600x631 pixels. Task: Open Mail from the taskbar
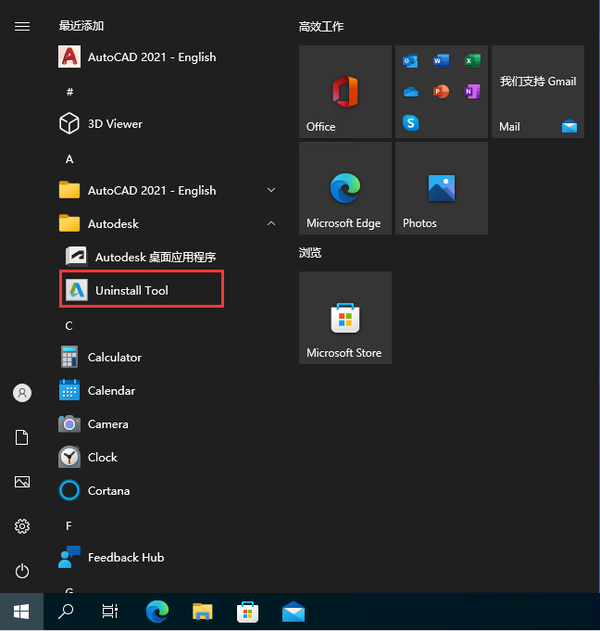[293, 612]
